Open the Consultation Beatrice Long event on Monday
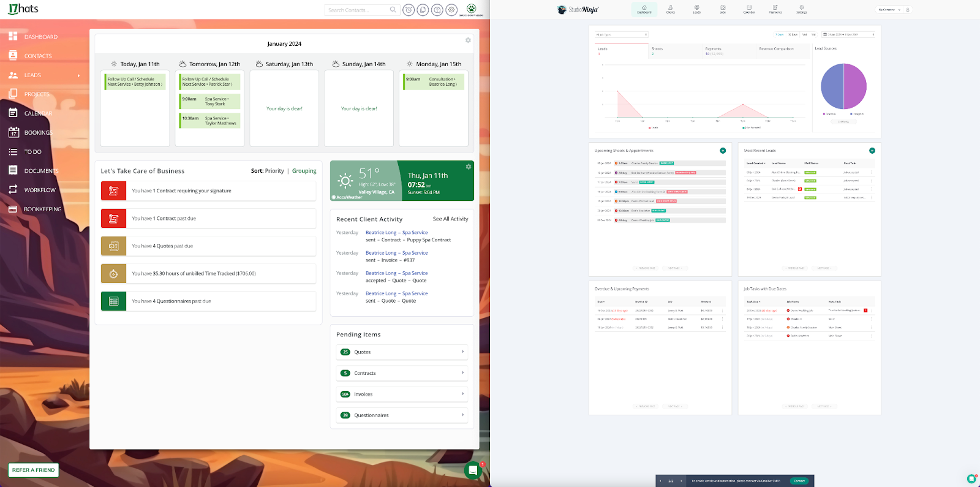 tap(434, 81)
